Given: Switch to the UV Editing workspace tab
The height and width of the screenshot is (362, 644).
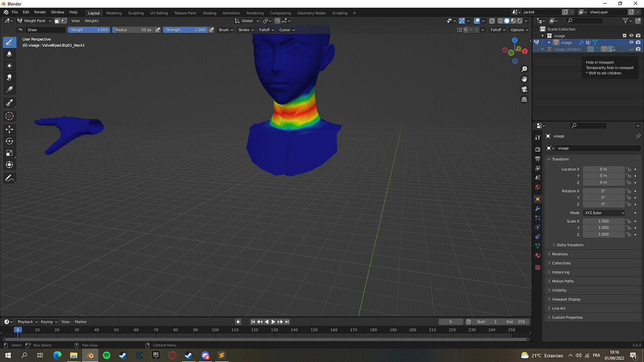Looking at the screenshot, I should [x=159, y=13].
